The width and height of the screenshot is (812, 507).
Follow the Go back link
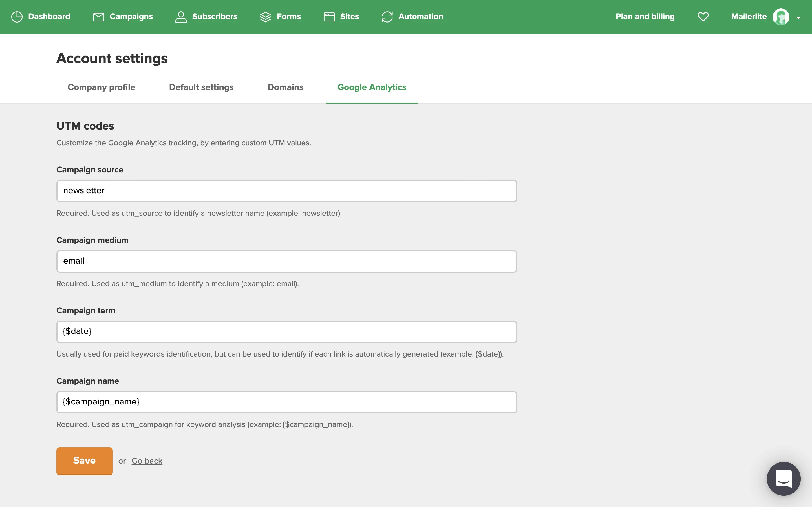tap(147, 461)
